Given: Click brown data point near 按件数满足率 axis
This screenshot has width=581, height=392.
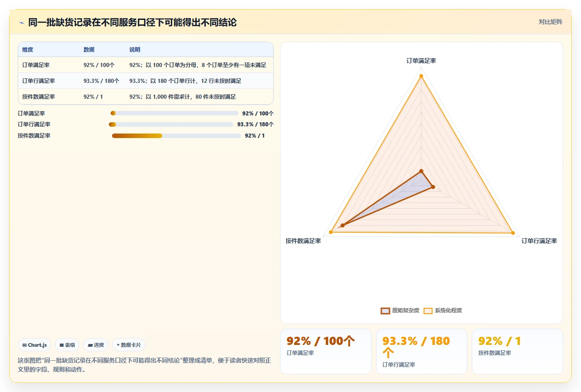Looking at the screenshot, I should coord(343,225).
